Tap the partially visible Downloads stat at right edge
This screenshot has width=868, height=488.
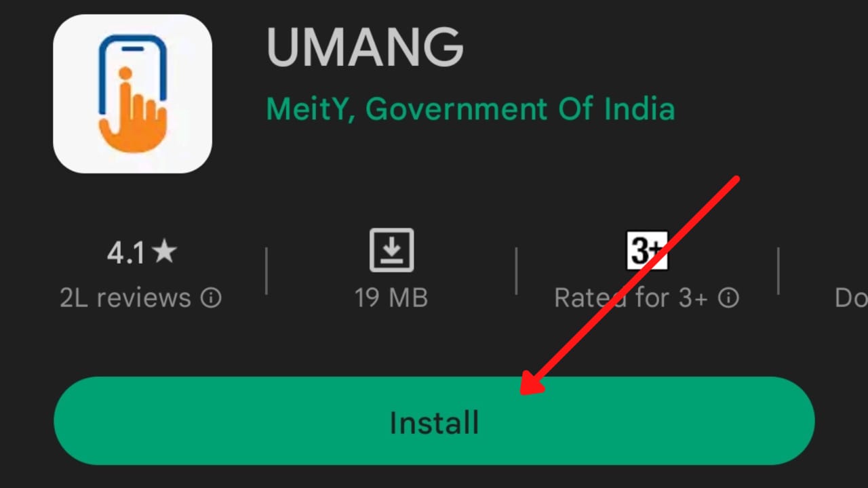[x=851, y=298]
